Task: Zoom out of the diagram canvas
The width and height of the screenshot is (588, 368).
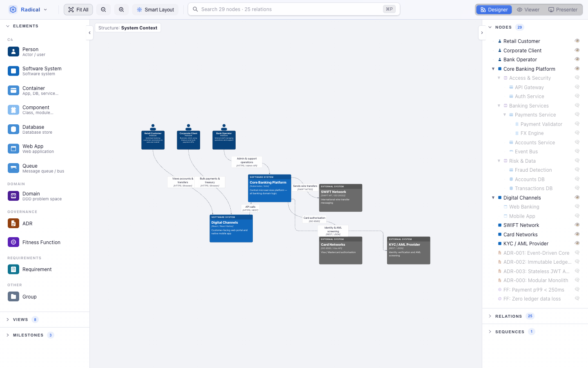Action: pyautogui.click(x=104, y=9)
